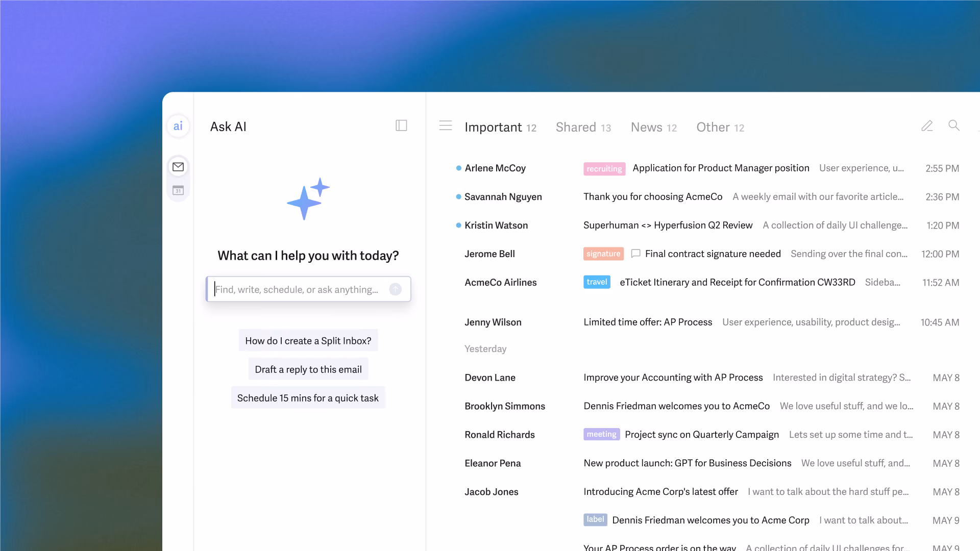Compose a new email with pencil icon
980x551 pixels.
tap(927, 126)
